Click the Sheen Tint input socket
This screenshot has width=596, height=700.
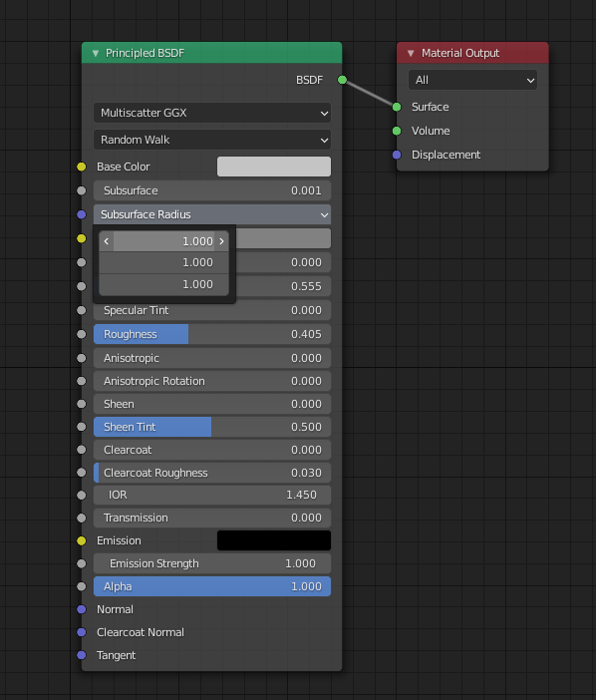click(x=81, y=427)
